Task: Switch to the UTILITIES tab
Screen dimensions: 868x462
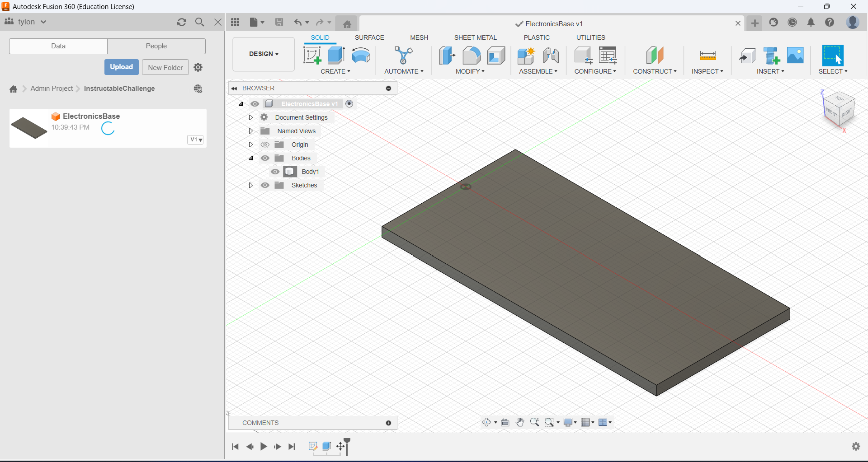Action: click(591, 37)
